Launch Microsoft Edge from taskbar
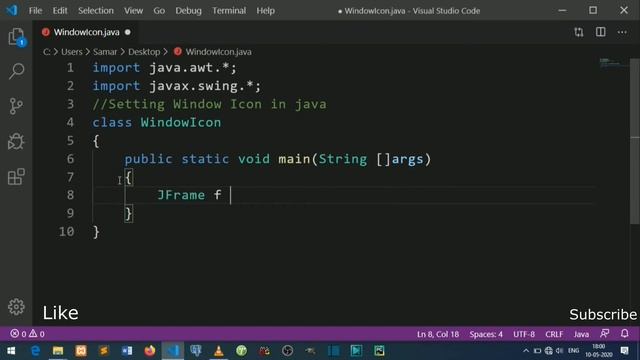640x360 pixels. point(35,351)
